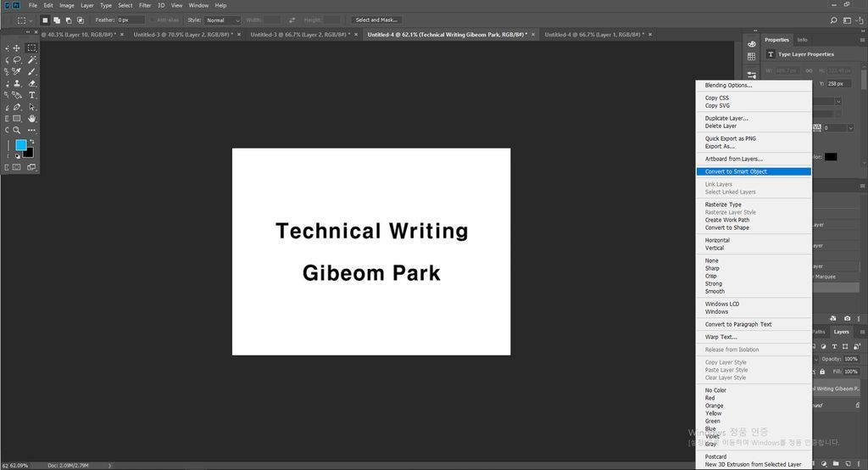Screen dimensions: 868x470
Task: Select the Clone Stamp tool
Action: [x=17, y=83]
